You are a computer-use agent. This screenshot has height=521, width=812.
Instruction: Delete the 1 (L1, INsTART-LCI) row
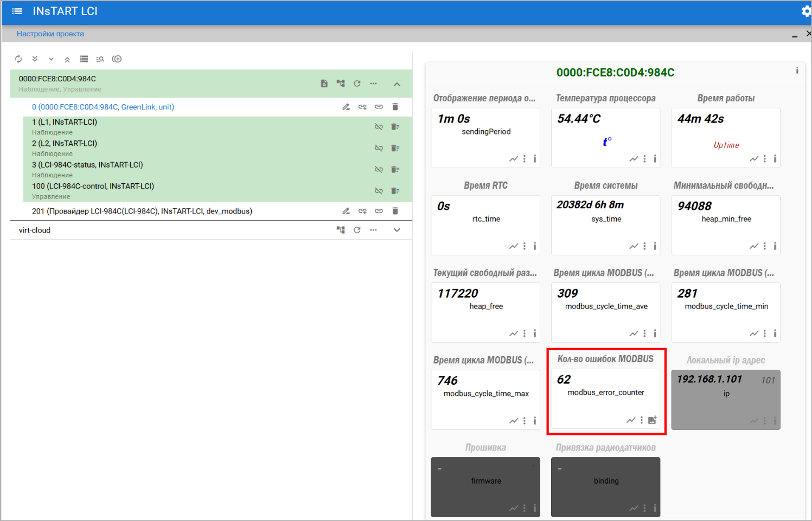tap(395, 127)
